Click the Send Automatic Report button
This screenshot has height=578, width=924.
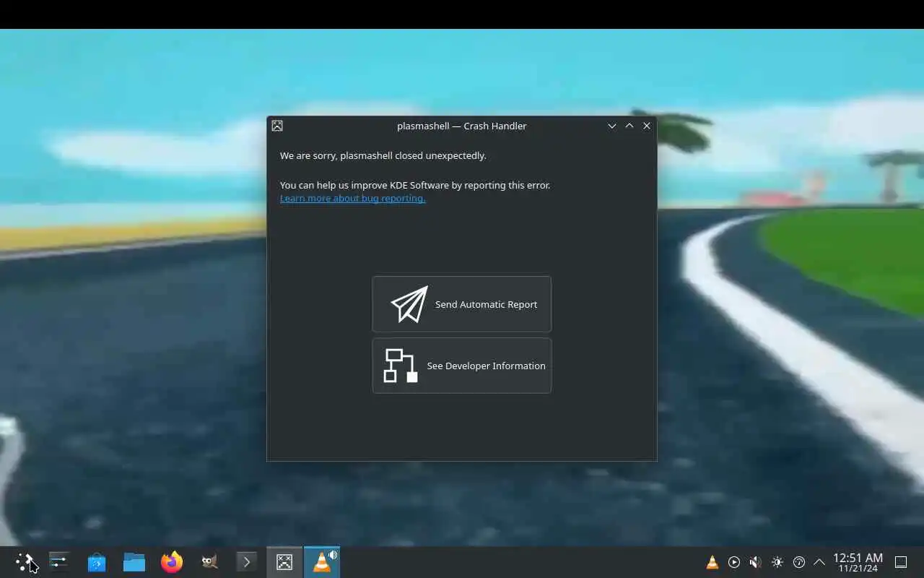[x=462, y=304]
